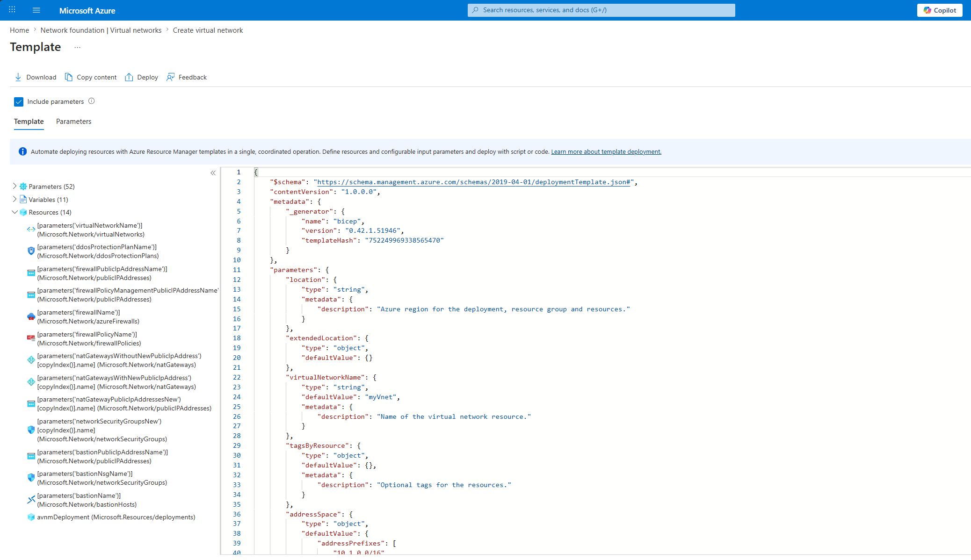The width and height of the screenshot is (971, 560).
Task: Switch to the Parameters tab
Action: point(74,122)
